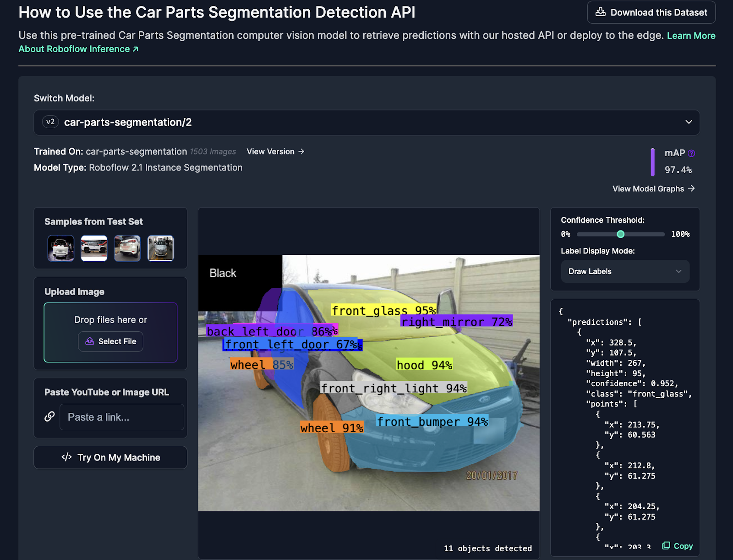The height and width of the screenshot is (560, 733).
Task: Click the front_glass 95% label
Action: coord(383,311)
